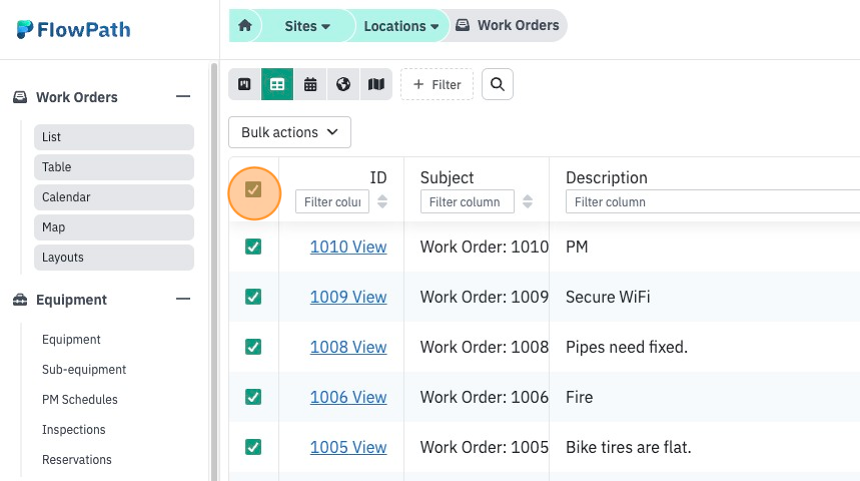Open the calendar view icon
The width and height of the screenshot is (860, 481).
pyautogui.click(x=310, y=84)
